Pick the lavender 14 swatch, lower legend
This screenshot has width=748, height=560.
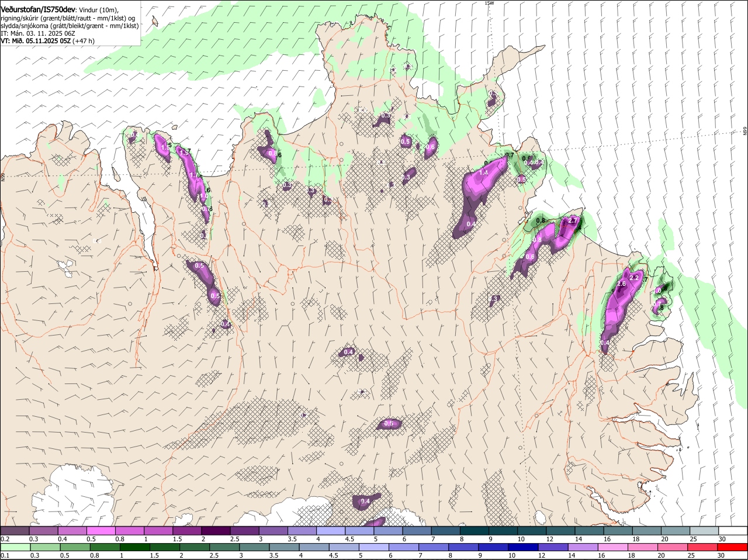tap(582, 547)
